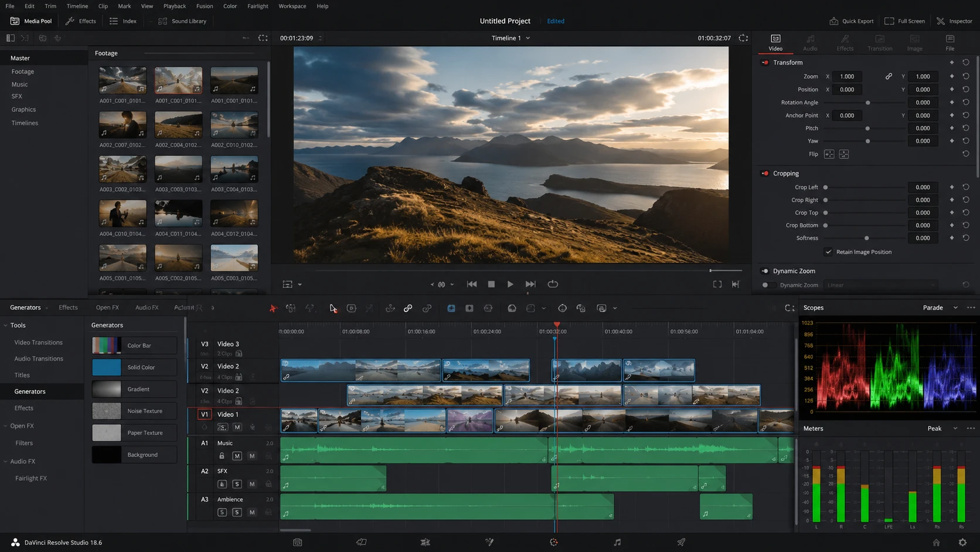Image resolution: width=980 pixels, height=552 pixels.
Task: Open the Playback menu
Action: [x=175, y=6]
